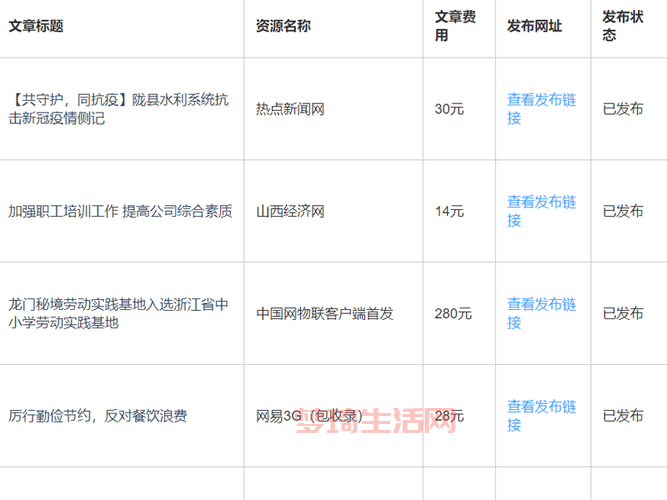The height and width of the screenshot is (500, 667).
Task: Click 已发布 status in 山西经济网 row
Action: 623,211
